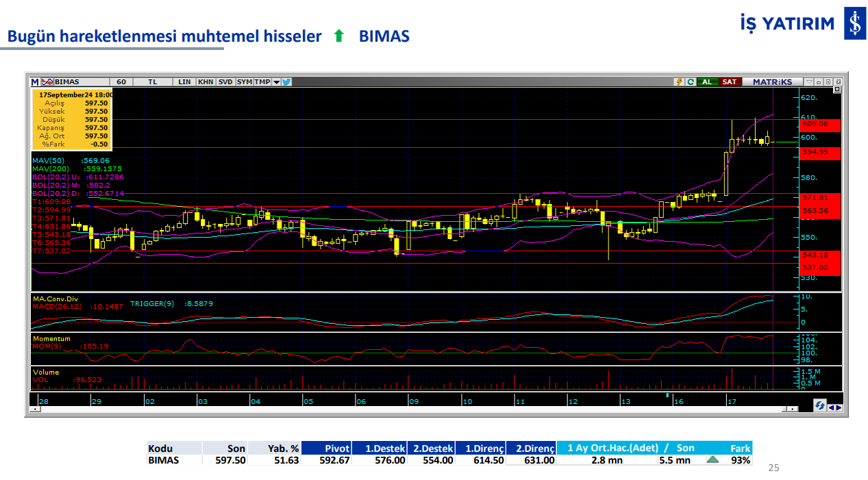This screenshot has height=480, width=868.
Task: Click the horizontal scrollbar under the chart
Action: [x=411, y=409]
